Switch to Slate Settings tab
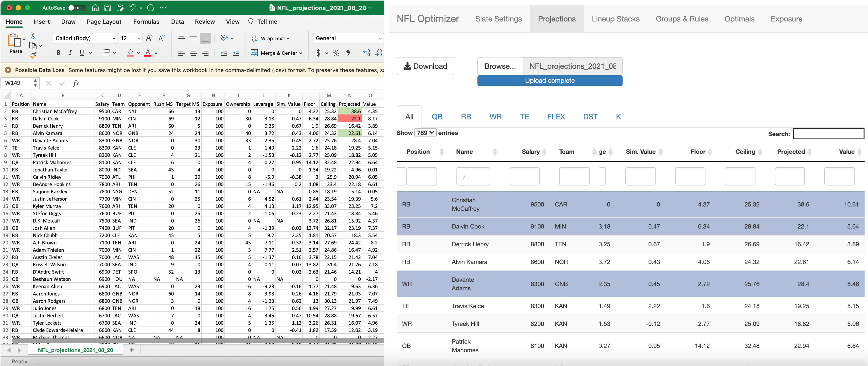868x366 pixels. 498,19
